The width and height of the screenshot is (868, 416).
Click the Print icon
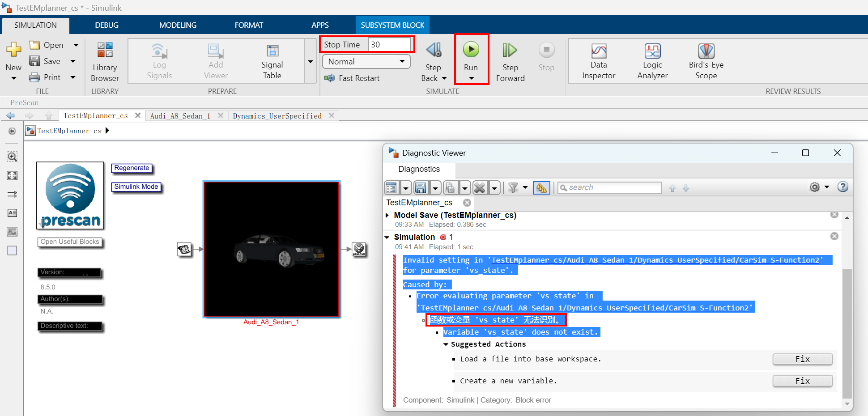point(34,77)
